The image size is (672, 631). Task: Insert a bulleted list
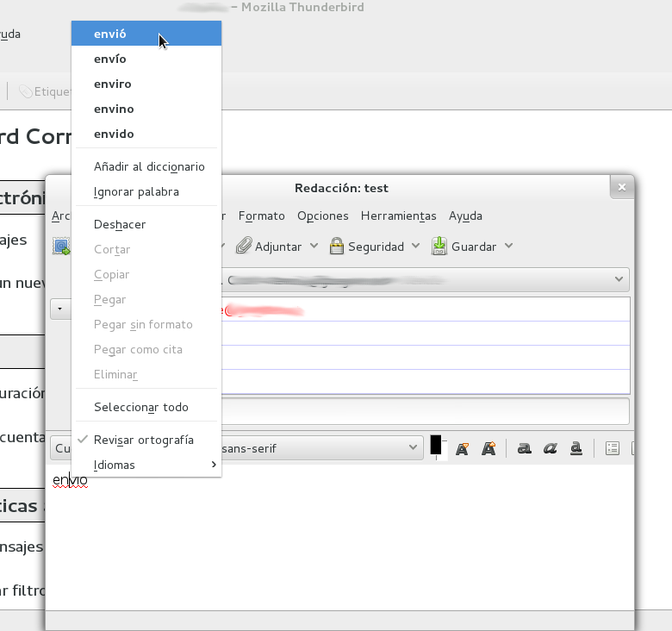pos(613,448)
